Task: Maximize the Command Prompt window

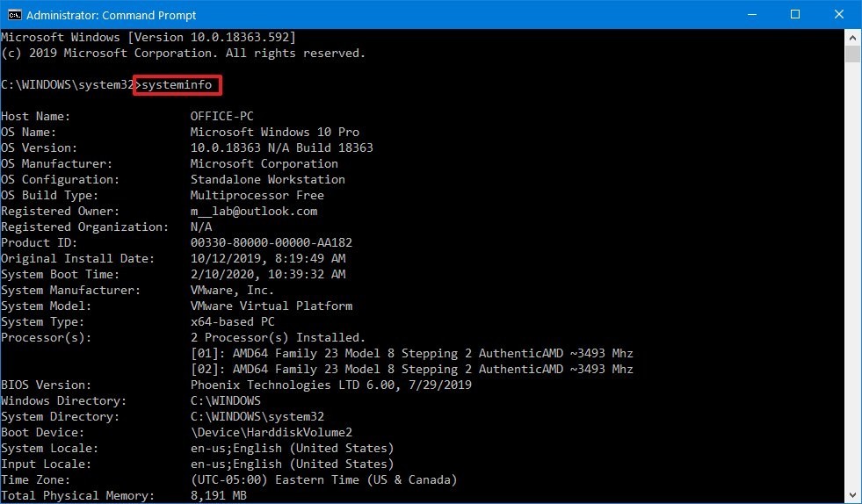Action: point(794,14)
